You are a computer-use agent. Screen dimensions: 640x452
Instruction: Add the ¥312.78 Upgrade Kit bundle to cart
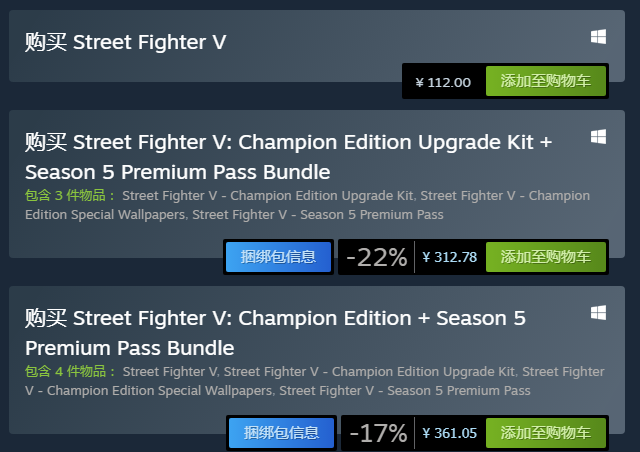click(x=546, y=257)
